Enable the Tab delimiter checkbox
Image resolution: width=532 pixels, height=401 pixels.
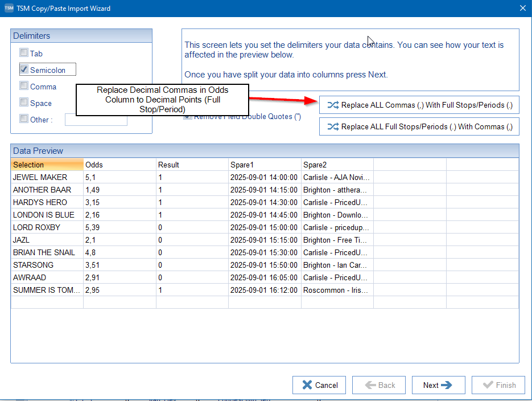click(24, 53)
